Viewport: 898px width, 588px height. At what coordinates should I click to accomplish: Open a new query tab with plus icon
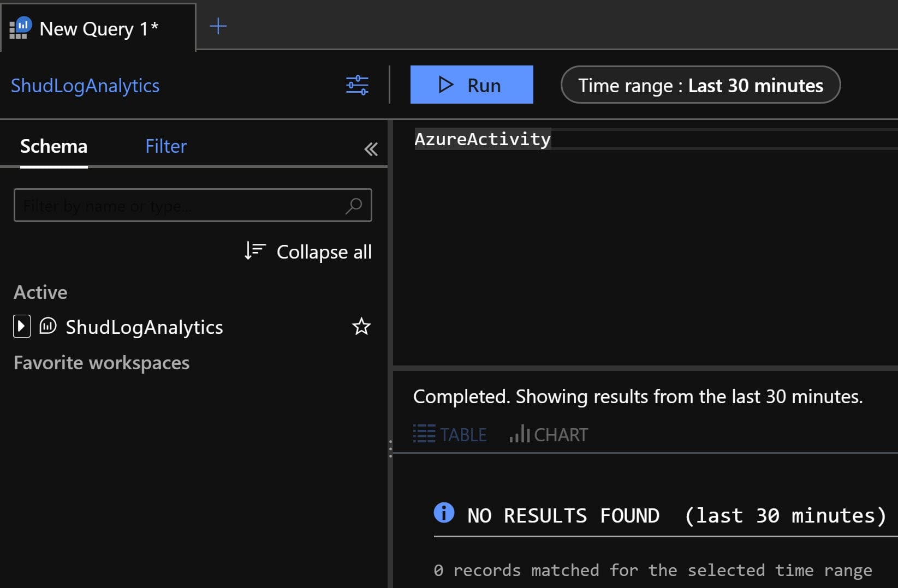pyautogui.click(x=218, y=26)
